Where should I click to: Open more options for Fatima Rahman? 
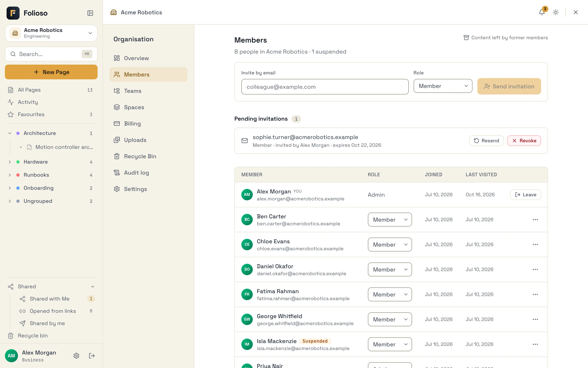click(535, 294)
